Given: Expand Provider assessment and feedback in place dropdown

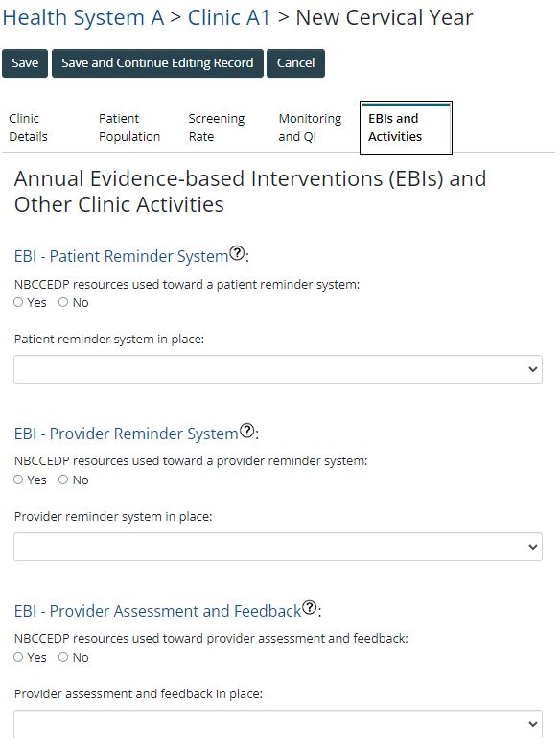Looking at the screenshot, I should [x=278, y=724].
